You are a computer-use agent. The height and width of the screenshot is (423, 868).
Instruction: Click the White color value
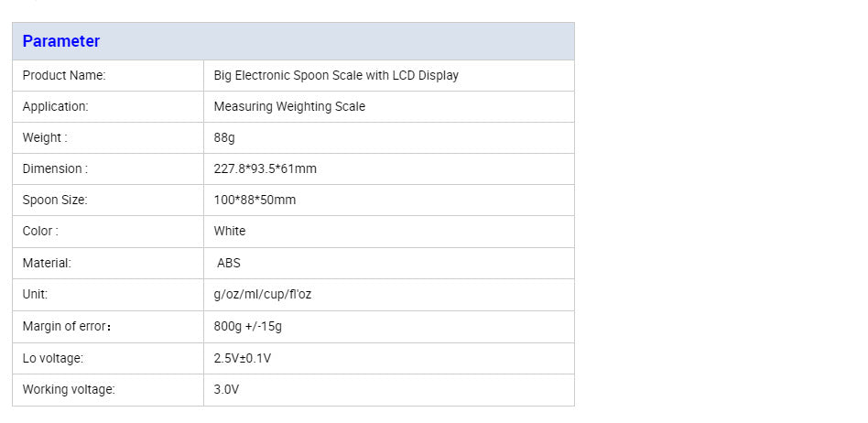click(230, 231)
